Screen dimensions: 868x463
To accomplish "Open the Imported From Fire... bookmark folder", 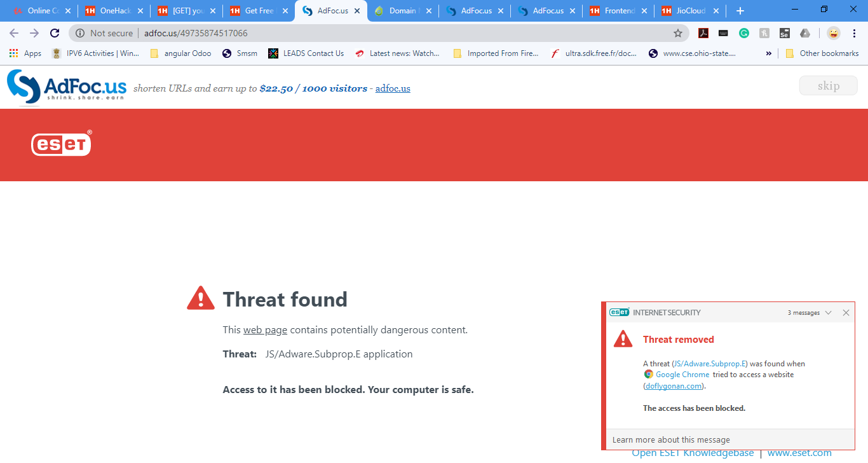I will point(496,53).
